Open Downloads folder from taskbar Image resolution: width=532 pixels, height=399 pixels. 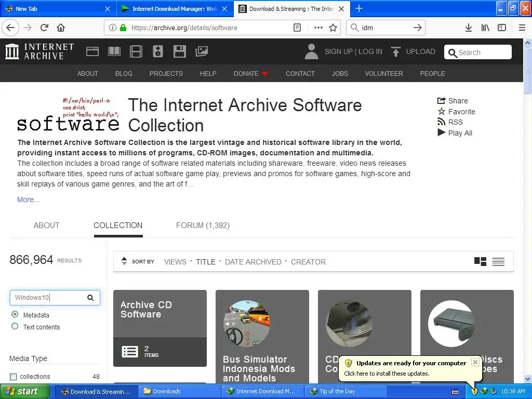pyautogui.click(x=180, y=391)
